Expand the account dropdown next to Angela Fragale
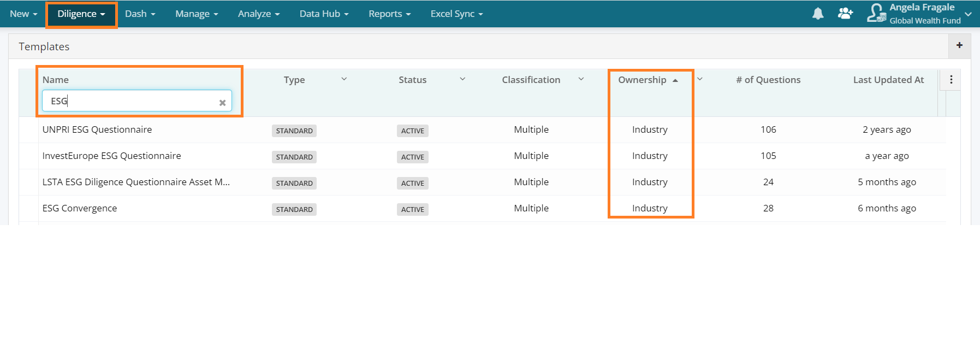 968,14
